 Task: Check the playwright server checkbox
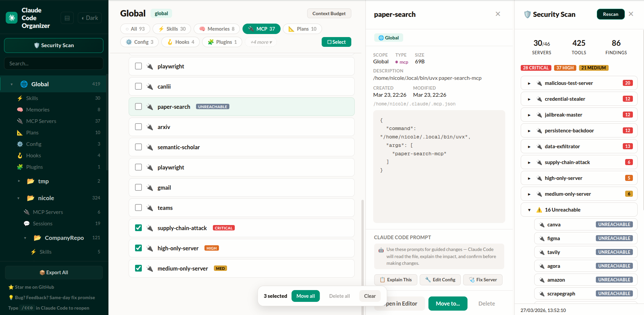point(138,66)
